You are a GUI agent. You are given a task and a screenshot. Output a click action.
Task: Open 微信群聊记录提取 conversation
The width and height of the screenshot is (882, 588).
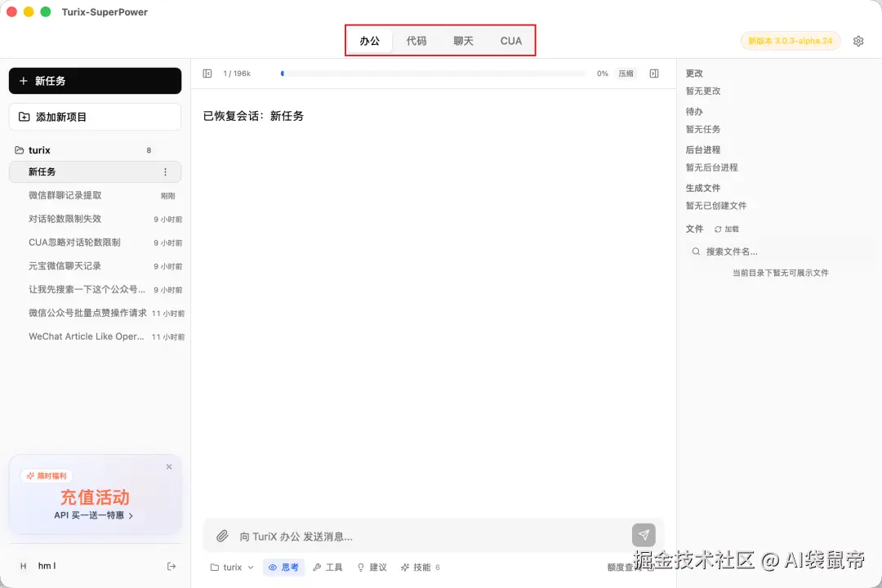coord(95,195)
